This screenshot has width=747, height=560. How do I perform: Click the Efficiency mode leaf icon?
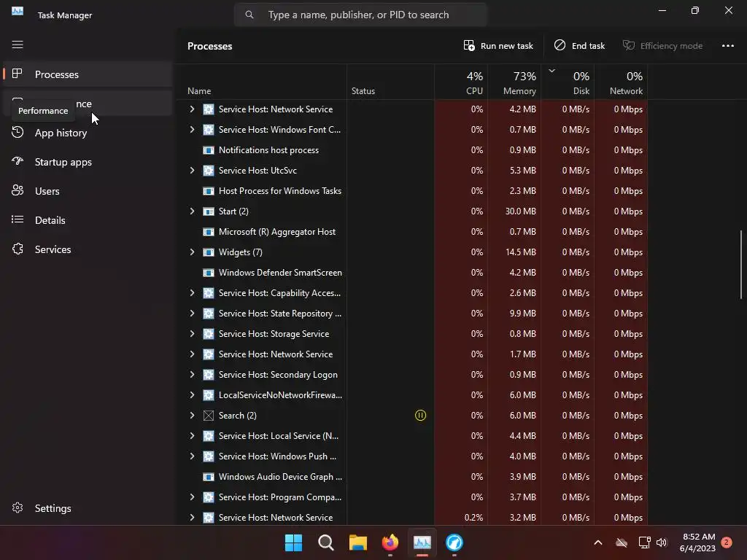(629, 45)
